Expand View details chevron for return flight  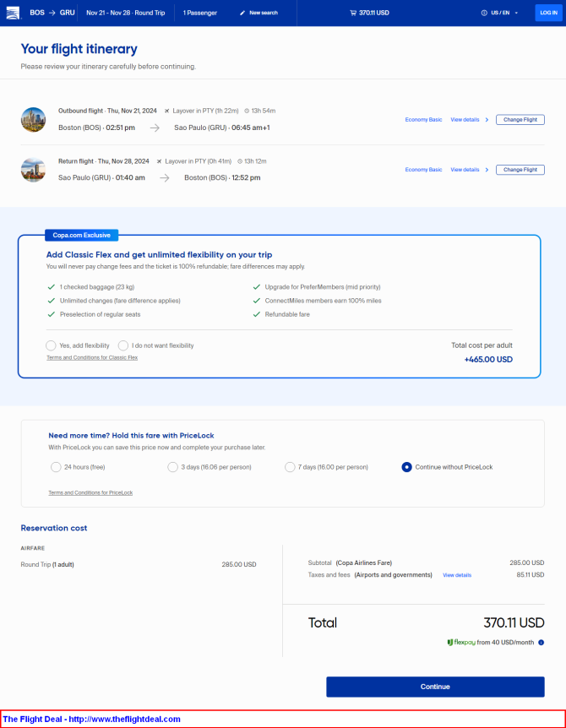coord(487,170)
